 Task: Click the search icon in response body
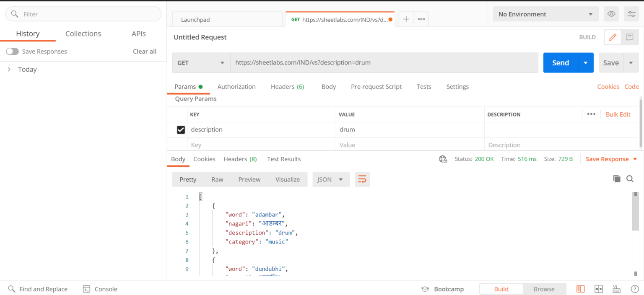tap(630, 179)
